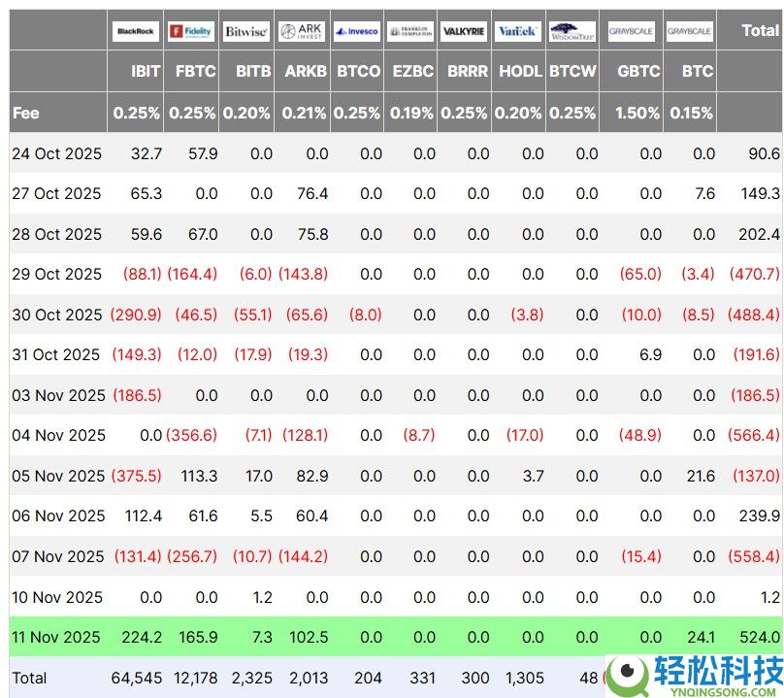Click the Invesco logo
The image size is (784, 698).
(x=357, y=31)
